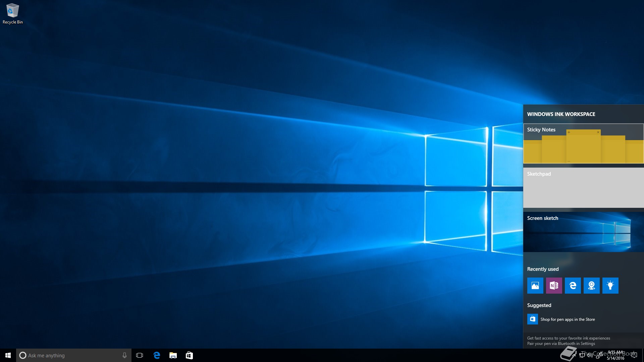The image size is (644, 362).
Task: Open the Store from the taskbar
Action: coord(189,355)
